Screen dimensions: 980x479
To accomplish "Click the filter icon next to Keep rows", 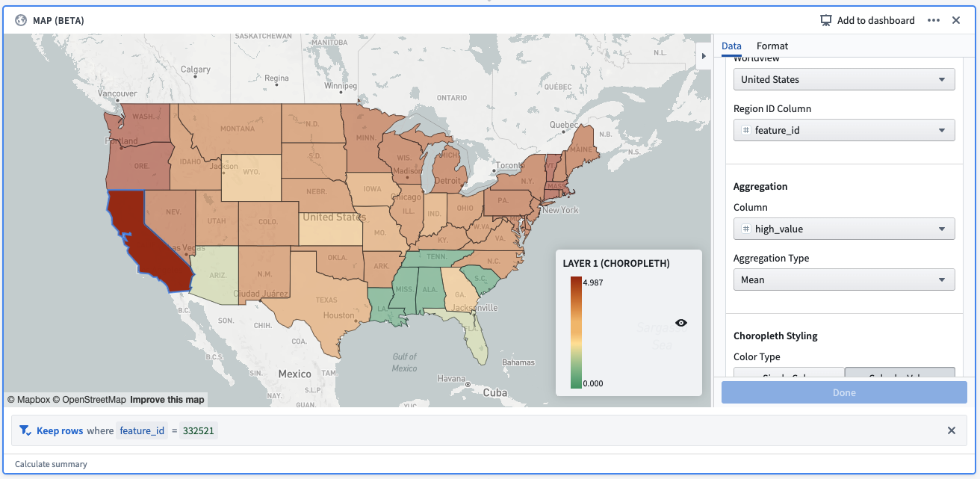I will coord(25,430).
